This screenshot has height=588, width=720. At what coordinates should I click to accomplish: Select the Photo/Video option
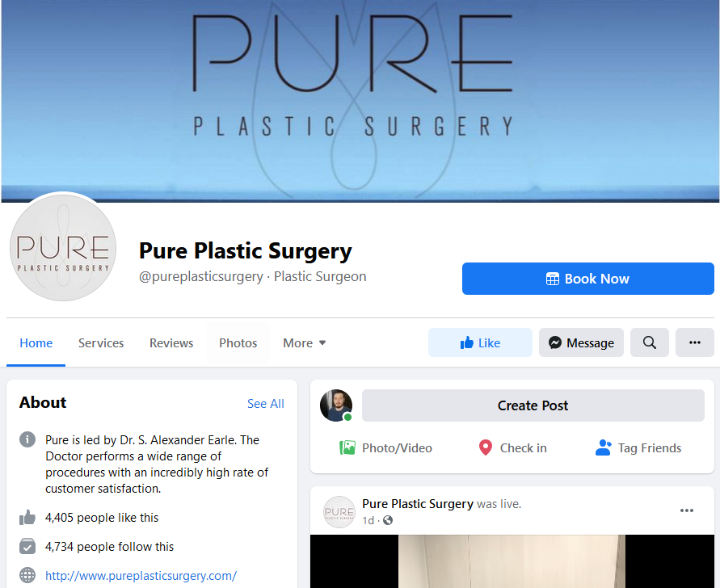tap(385, 447)
